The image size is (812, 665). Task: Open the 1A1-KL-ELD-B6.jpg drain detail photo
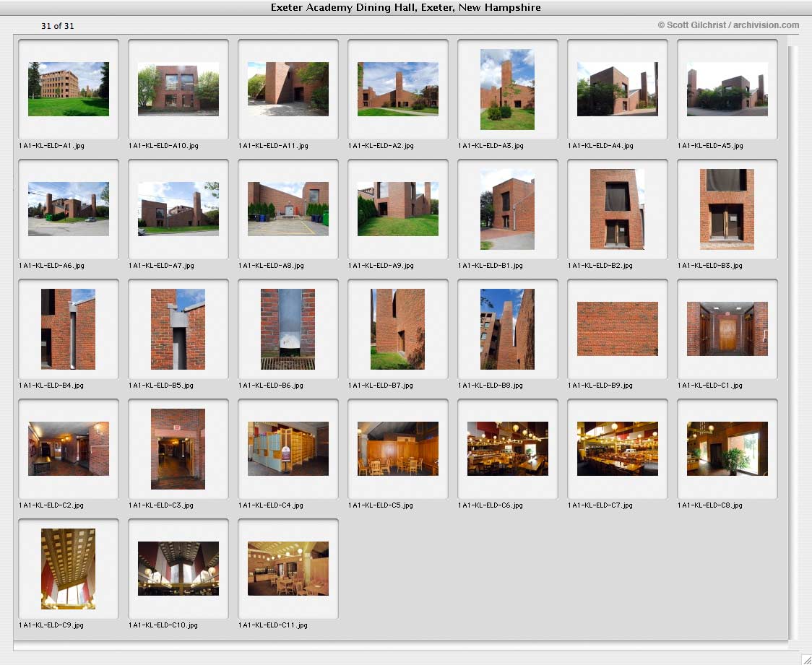288,329
